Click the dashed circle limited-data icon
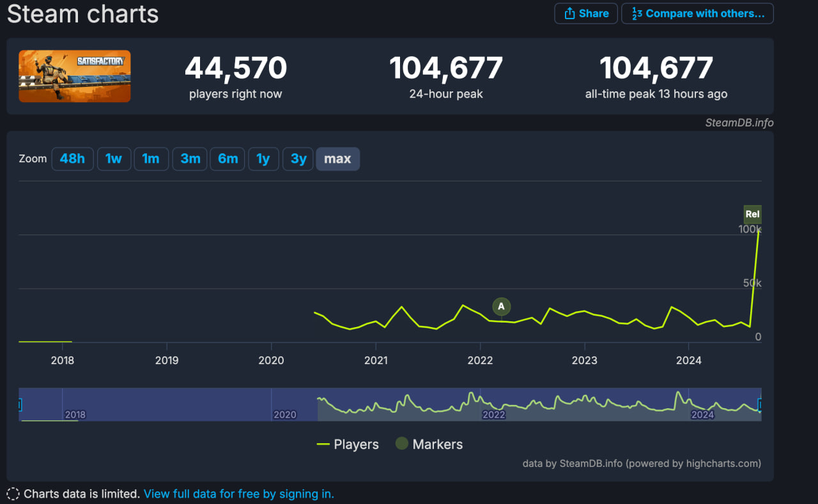 13,494
